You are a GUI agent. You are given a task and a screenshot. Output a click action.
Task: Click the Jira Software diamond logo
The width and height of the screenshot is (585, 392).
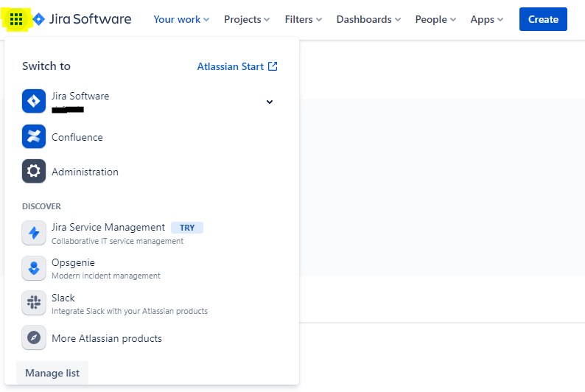click(x=39, y=19)
